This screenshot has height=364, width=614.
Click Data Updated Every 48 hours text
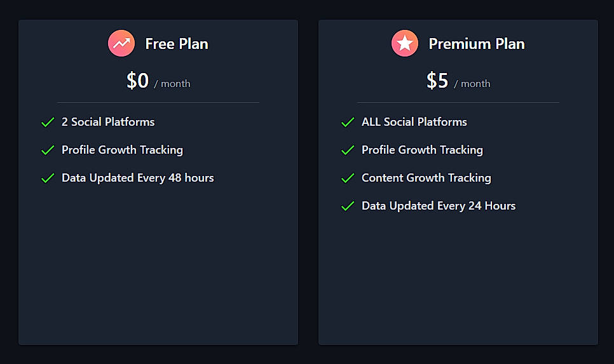[x=138, y=178]
